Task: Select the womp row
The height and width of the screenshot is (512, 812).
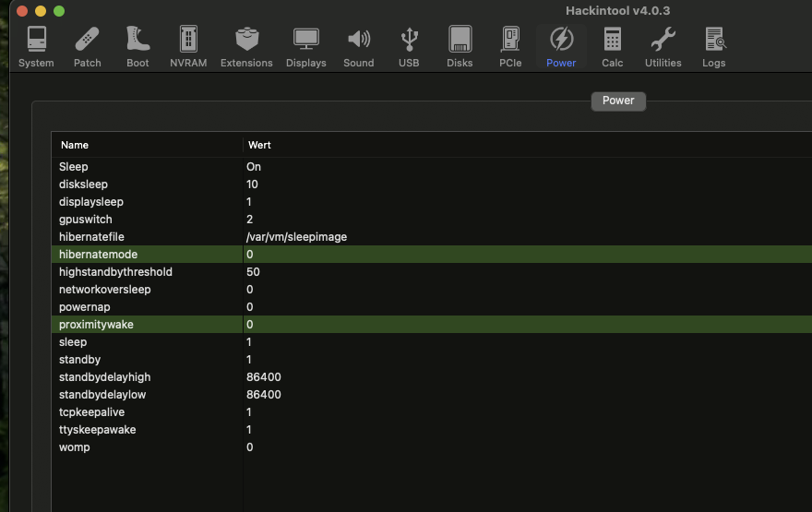Action: pos(432,447)
